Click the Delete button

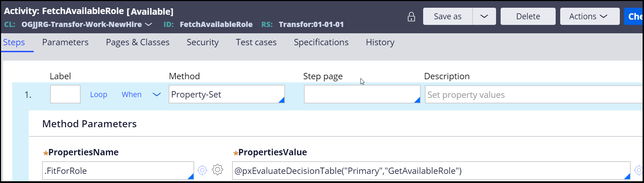528,16
